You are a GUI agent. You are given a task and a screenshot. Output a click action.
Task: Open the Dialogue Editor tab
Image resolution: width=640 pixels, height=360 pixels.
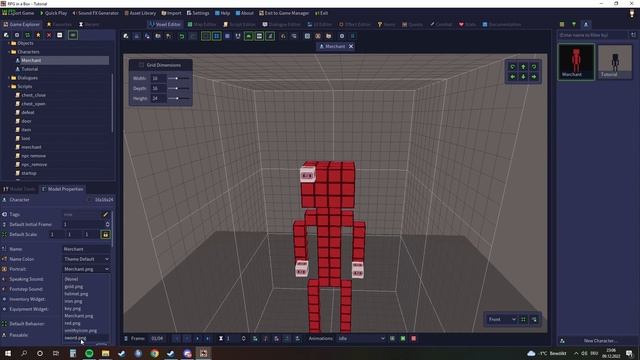281,24
